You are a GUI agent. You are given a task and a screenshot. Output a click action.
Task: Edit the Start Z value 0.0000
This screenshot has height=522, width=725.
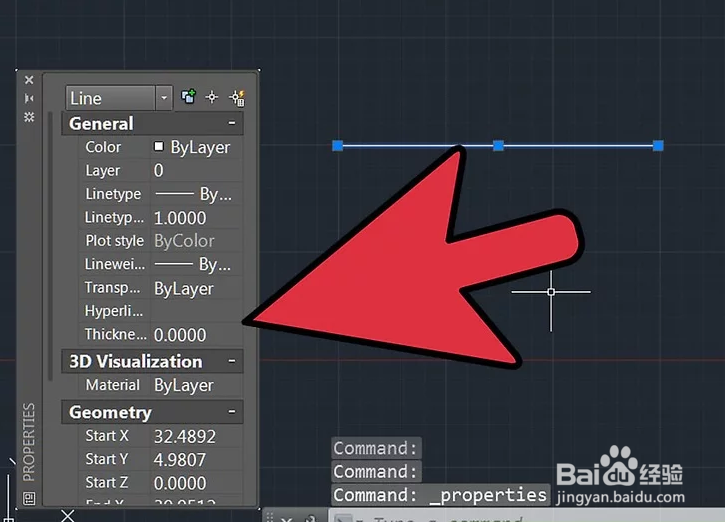click(x=196, y=484)
